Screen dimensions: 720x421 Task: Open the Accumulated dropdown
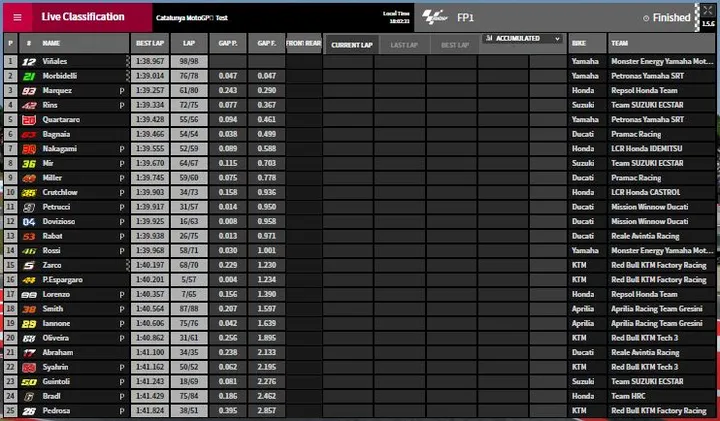click(523, 39)
